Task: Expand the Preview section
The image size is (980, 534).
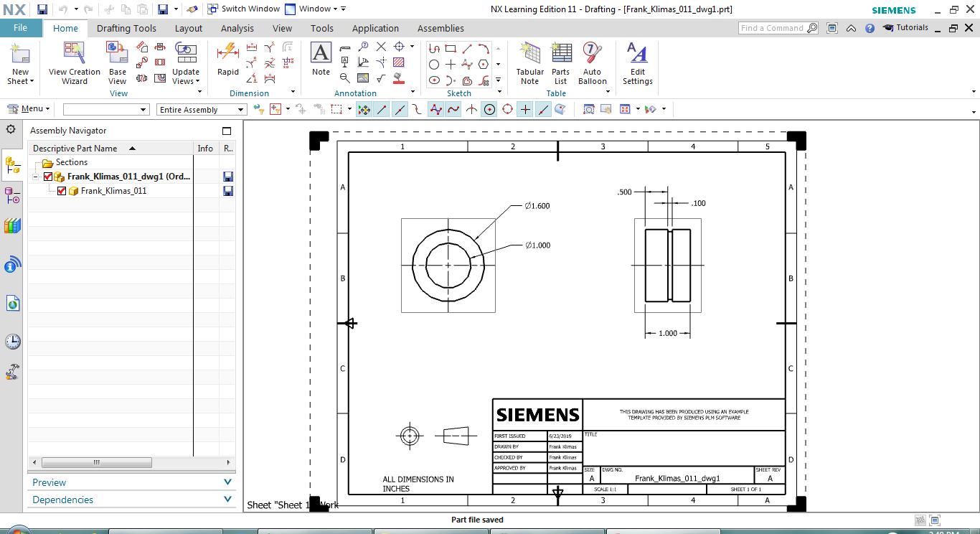Action: click(227, 482)
